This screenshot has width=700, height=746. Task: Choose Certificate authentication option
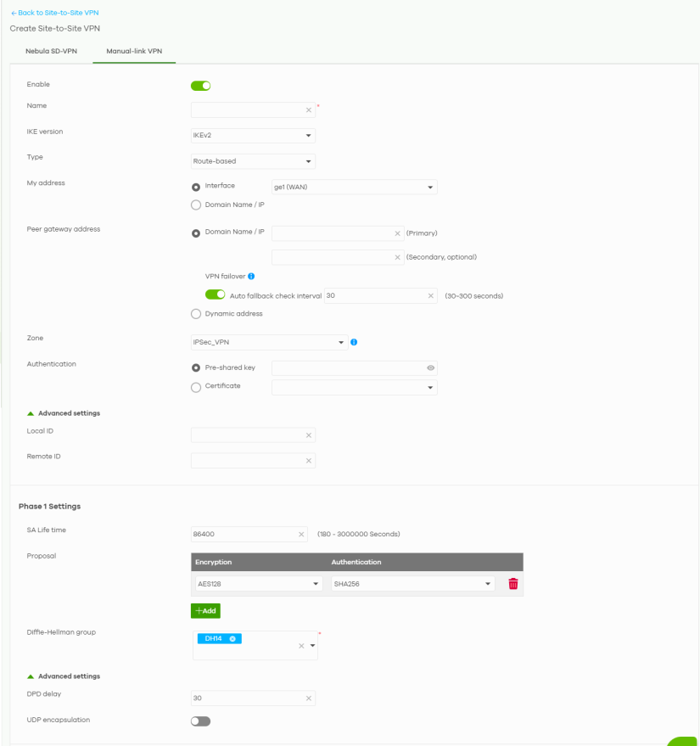click(196, 387)
